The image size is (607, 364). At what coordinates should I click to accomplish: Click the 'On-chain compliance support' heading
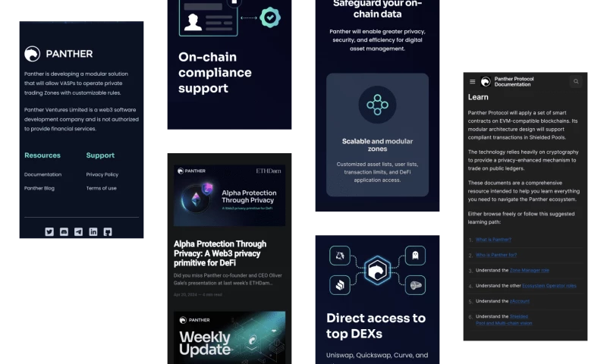[215, 73]
